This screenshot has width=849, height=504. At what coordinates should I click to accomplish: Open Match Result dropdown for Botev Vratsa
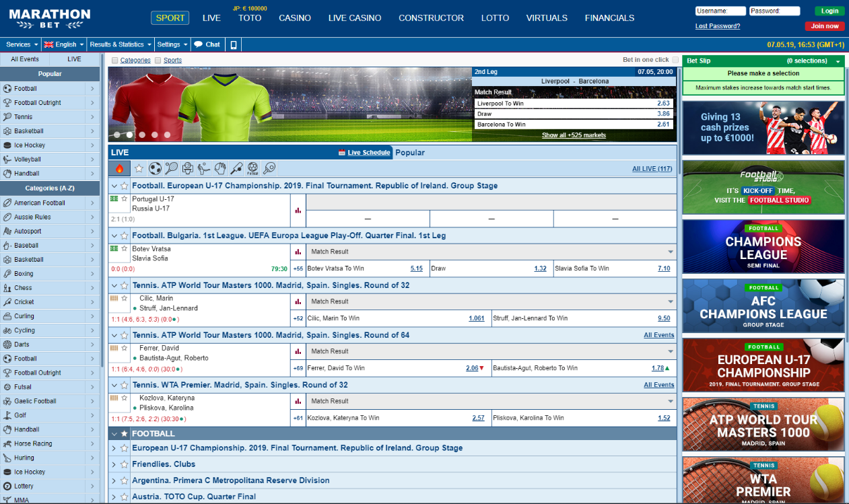(491, 252)
